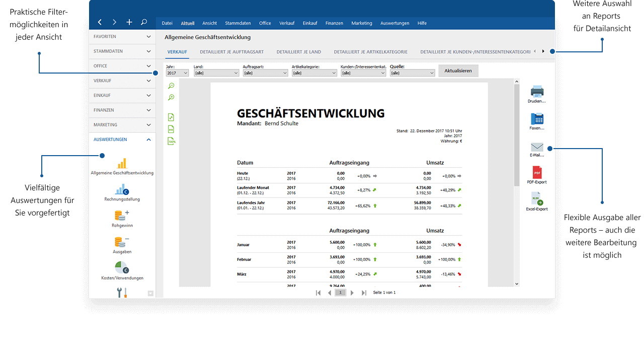Click the Drucken printer icon
The height and width of the screenshot is (344, 644).
click(x=537, y=92)
